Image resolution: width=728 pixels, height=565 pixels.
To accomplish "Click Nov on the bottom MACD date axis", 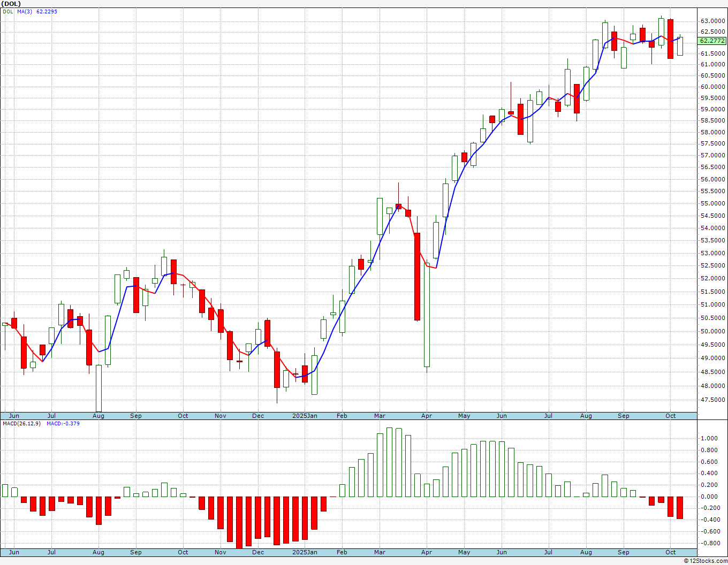I will (220, 552).
